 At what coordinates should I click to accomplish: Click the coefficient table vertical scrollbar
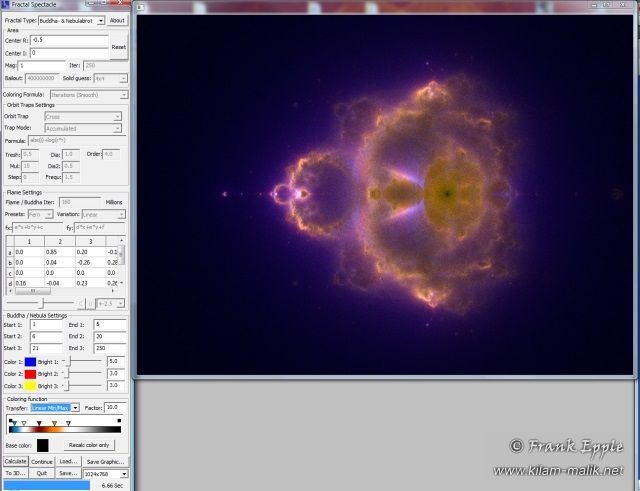point(121,262)
